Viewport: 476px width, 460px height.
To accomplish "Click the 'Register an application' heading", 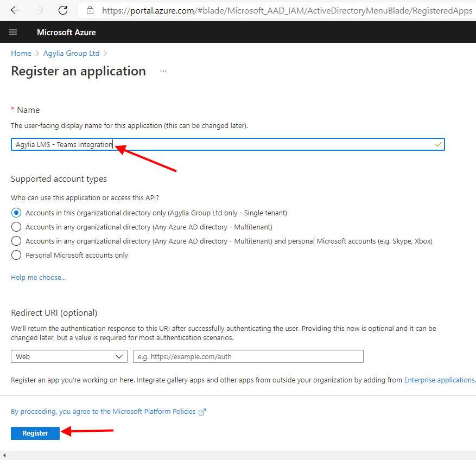I will (78, 71).
